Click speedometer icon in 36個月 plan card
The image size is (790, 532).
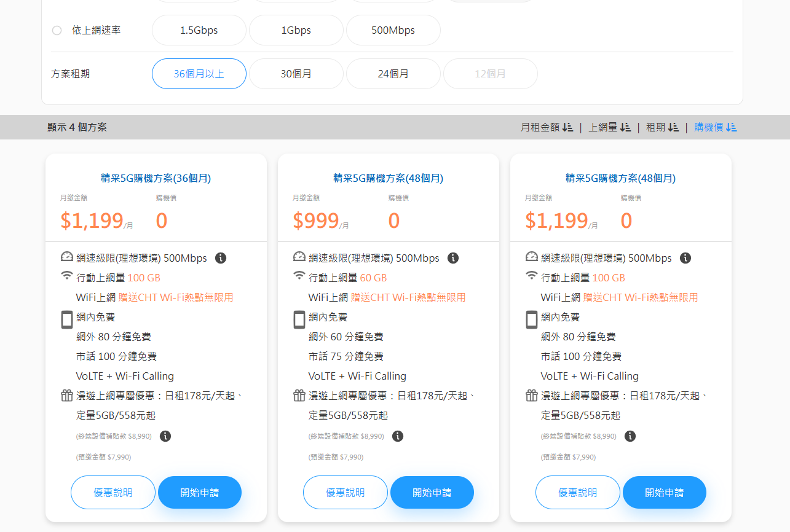(x=67, y=257)
